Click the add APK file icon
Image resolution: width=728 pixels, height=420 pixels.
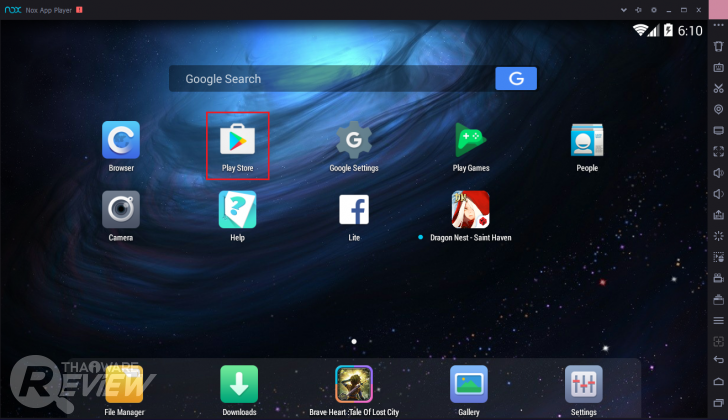[718, 215]
